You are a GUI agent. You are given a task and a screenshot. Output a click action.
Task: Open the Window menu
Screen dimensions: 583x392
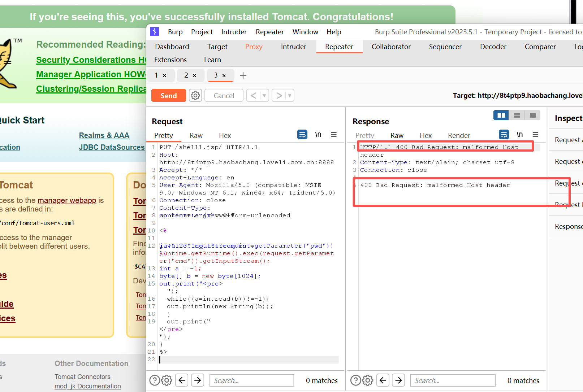[x=305, y=32]
